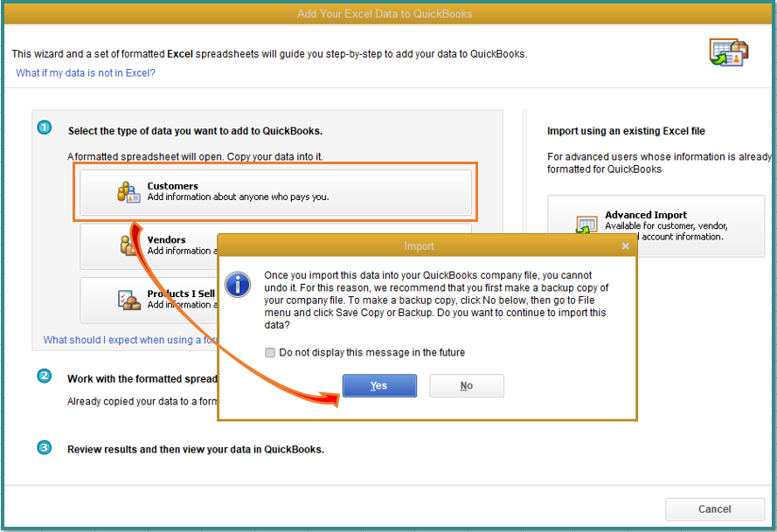777x532 pixels.
Task: Close the Import dialog with X
Action: coord(626,245)
